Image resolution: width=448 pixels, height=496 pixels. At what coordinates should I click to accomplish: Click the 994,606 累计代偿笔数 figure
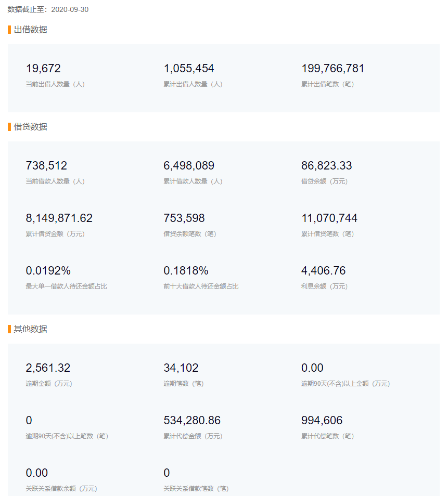click(322, 420)
